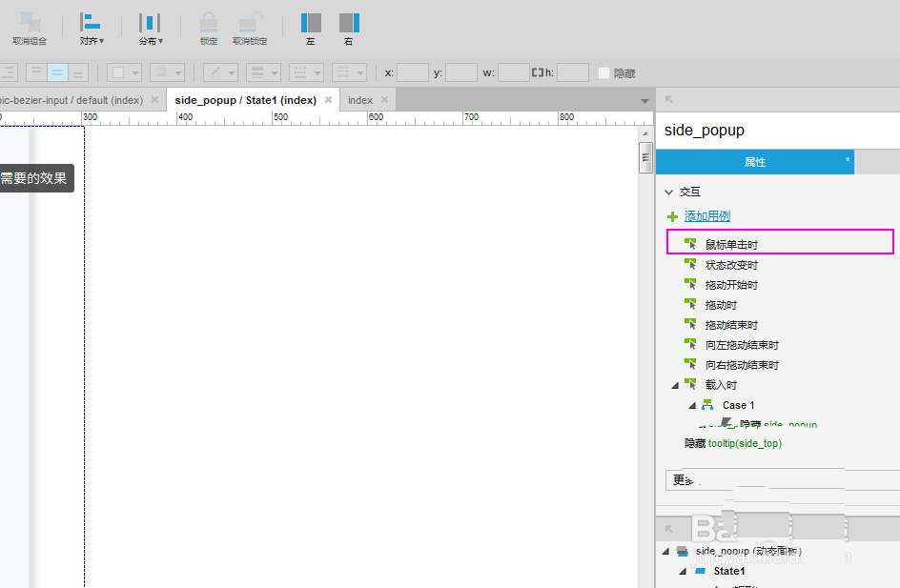This screenshot has height=588, width=900.
Task: Toggle the 左 (left) panel layout icon
Action: (x=311, y=23)
